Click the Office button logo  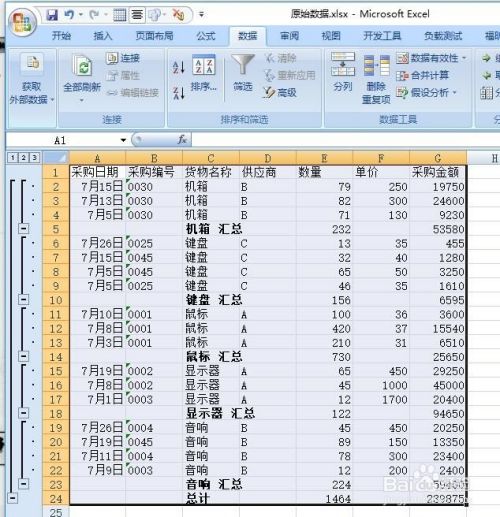point(22,22)
